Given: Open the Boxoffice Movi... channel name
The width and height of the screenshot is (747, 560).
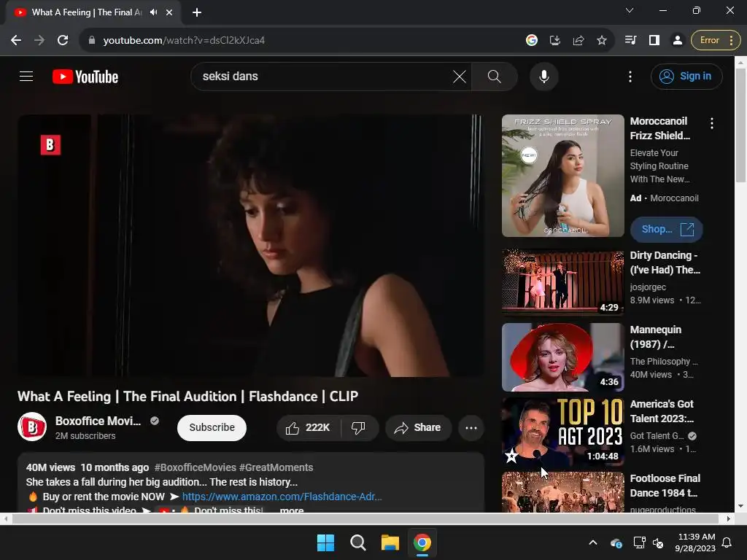Looking at the screenshot, I should 98,421.
